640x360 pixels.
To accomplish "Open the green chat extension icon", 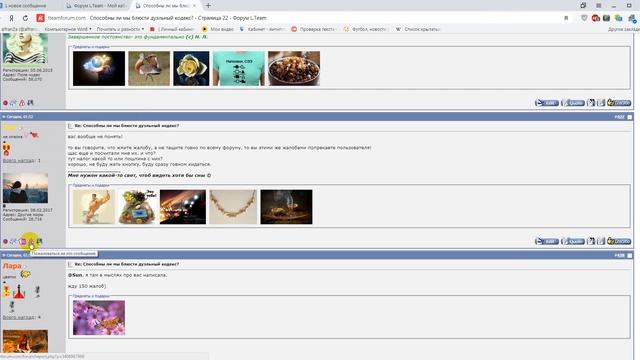I will pos(618,18).
